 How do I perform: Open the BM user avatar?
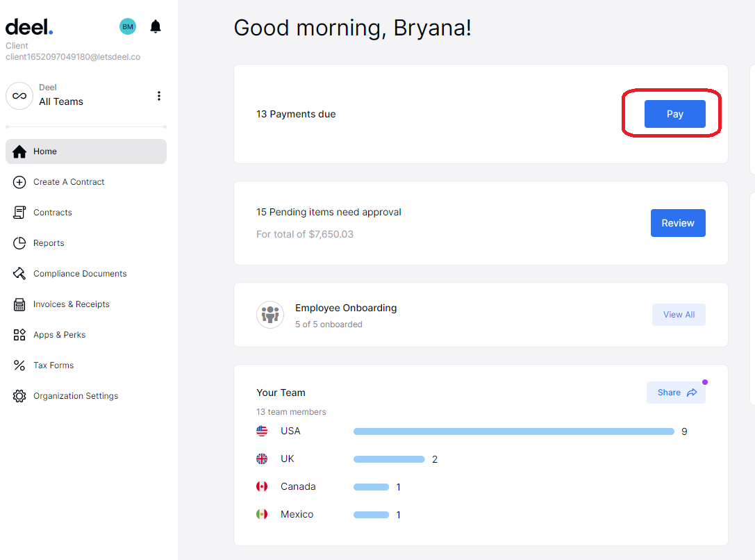(x=128, y=26)
